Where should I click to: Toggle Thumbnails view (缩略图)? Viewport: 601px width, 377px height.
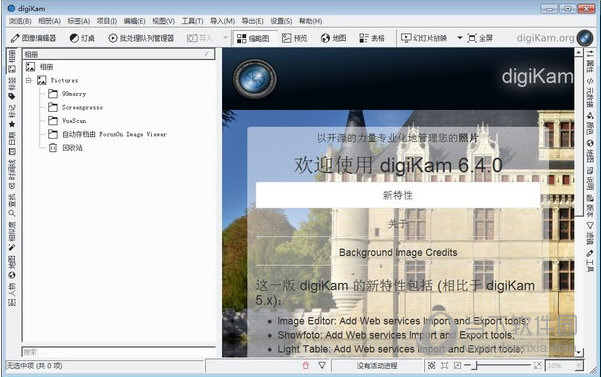tap(253, 38)
